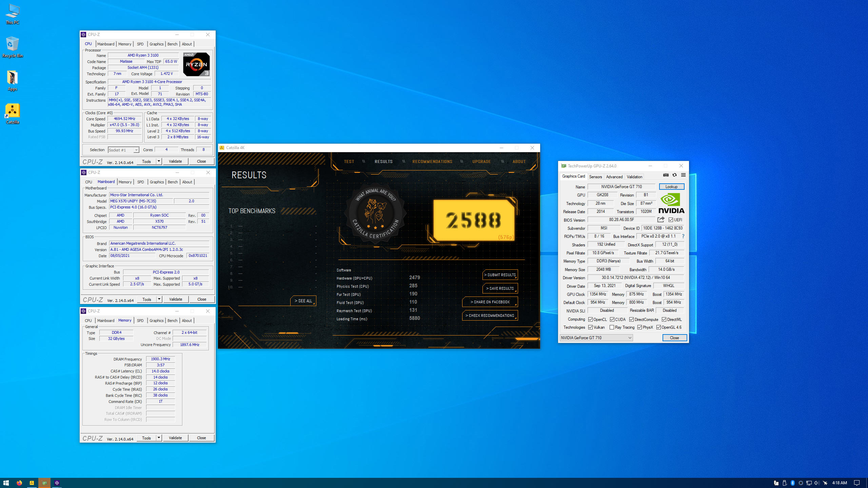Screen dimensions: 868x488
Task: Click Validate in the top CPU-Z window
Action: pos(175,161)
